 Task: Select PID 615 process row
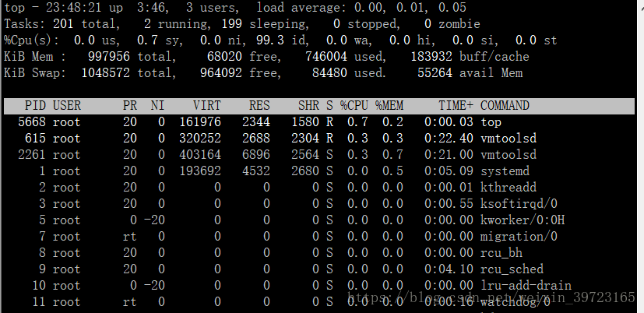[x=318, y=139]
